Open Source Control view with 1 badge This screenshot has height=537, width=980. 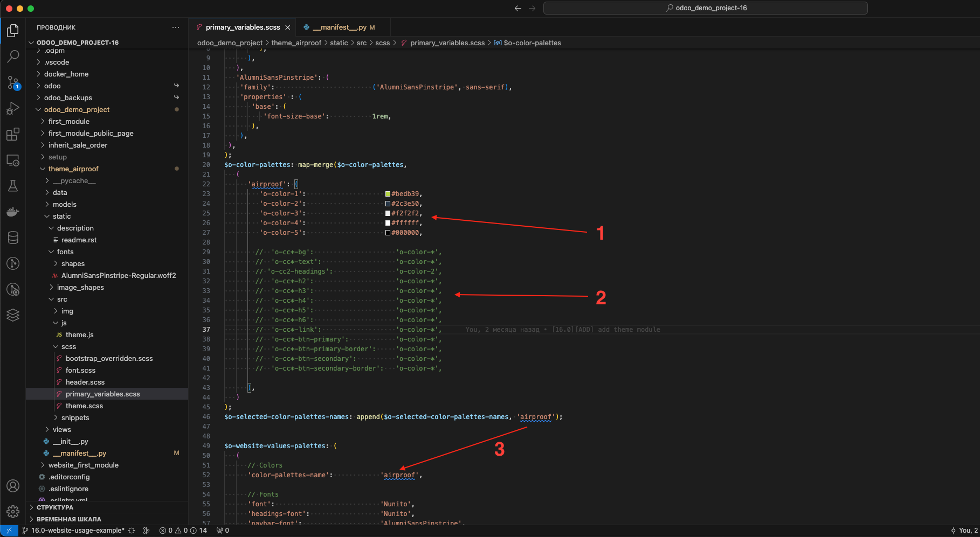13,82
